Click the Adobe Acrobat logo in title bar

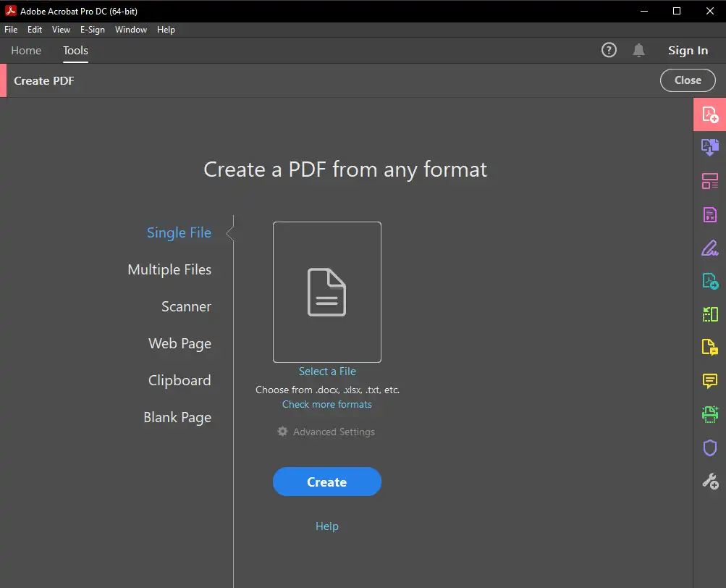point(10,11)
